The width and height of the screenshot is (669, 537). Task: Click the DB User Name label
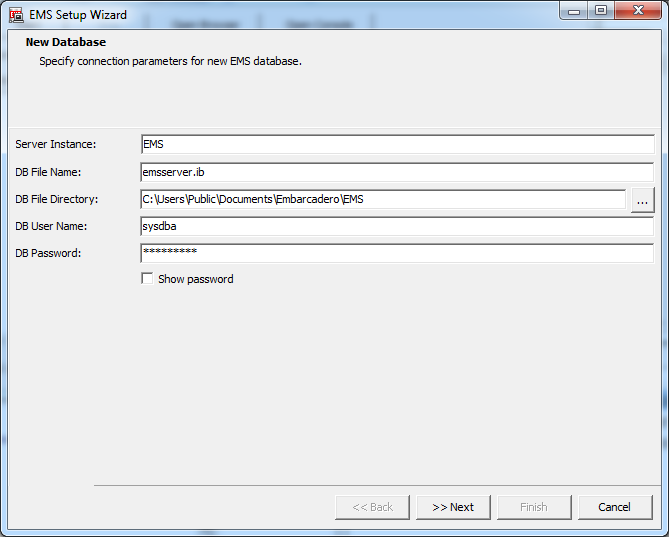click(51, 226)
